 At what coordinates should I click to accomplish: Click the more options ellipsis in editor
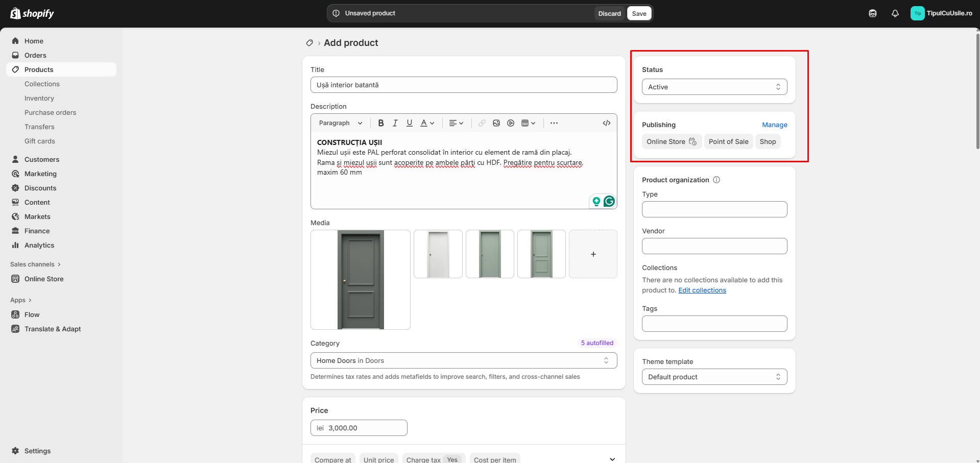click(554, 123)
